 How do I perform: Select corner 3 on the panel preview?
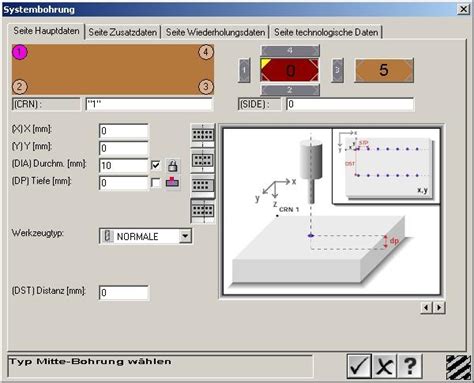pyautogui.click(x=206, y=87)
